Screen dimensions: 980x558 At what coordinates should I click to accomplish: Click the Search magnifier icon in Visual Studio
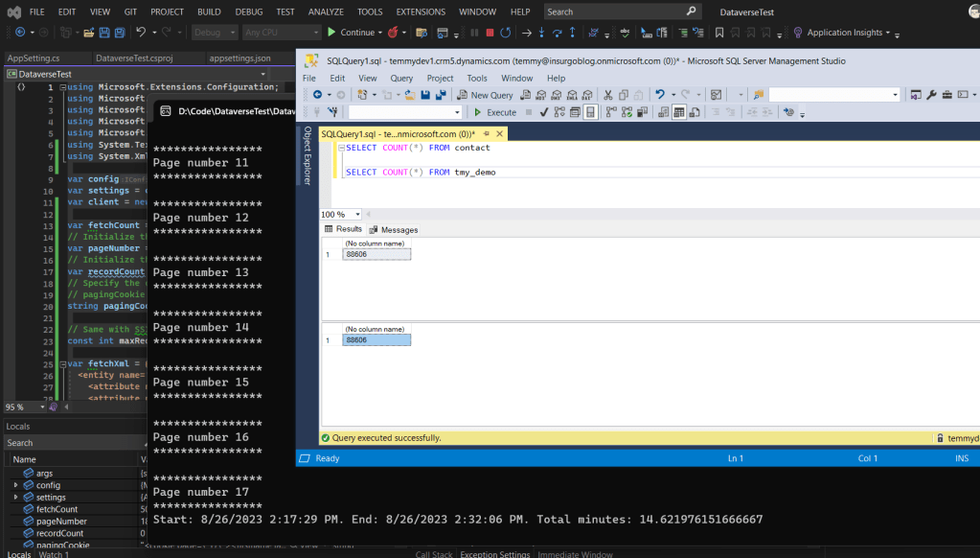tap(691, 12)
